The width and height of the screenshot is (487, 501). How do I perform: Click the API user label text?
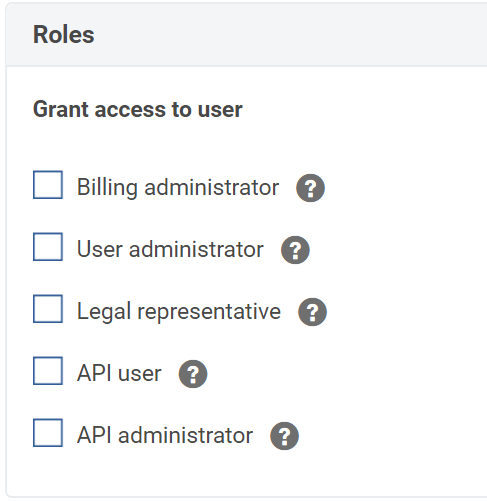click(x=119, y=373)
